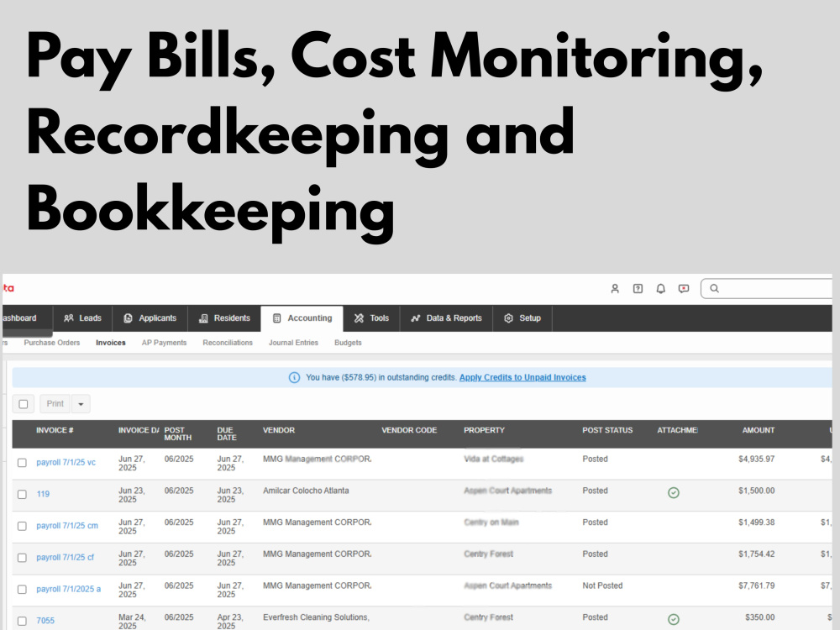
Task: Check the payroll 7/1/25 cf row checkbox
Action: [22, 557]
